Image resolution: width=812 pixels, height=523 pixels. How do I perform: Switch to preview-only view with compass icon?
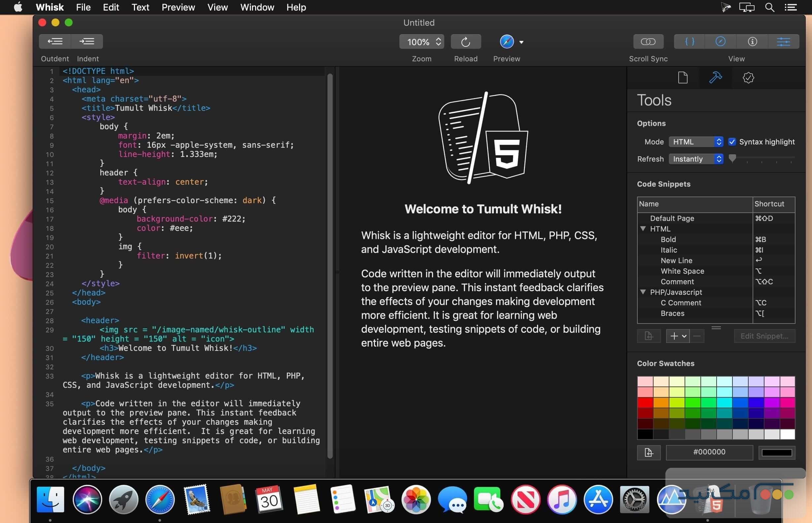(x=721, y=42)
